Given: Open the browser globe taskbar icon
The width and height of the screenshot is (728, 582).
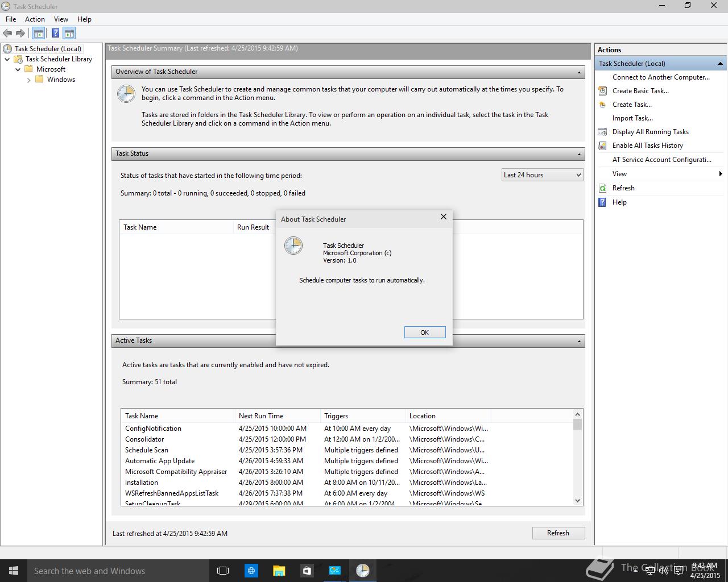Looking at the screenshot, I should coord(251,571).
